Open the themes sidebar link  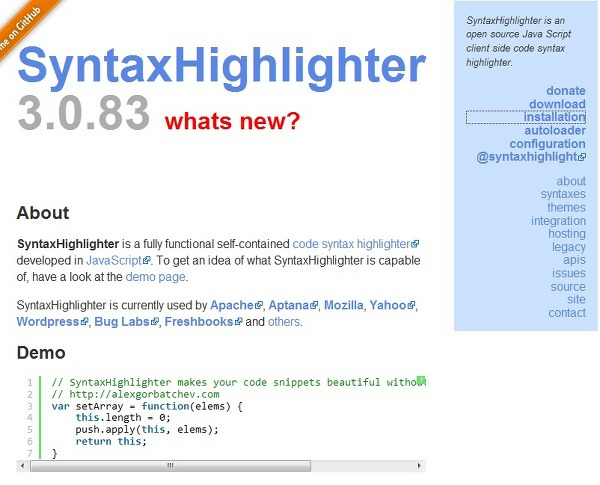(566, 207)
